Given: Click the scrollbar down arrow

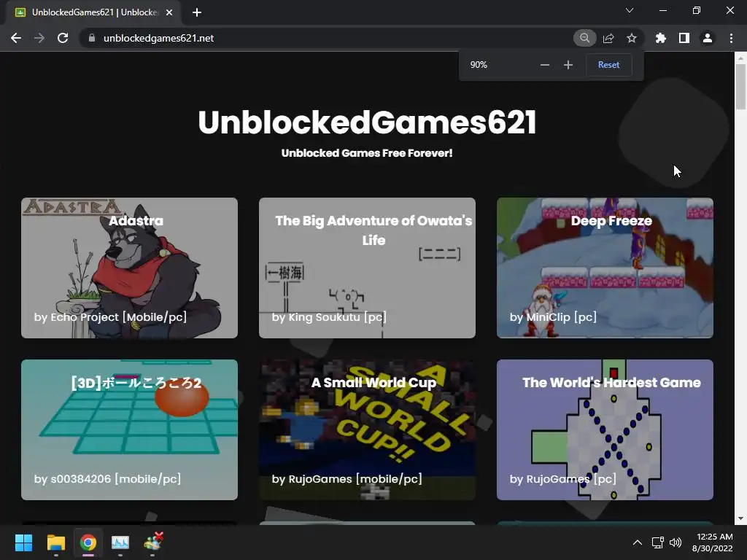Looking at the screenshot, I should [740, 519].
